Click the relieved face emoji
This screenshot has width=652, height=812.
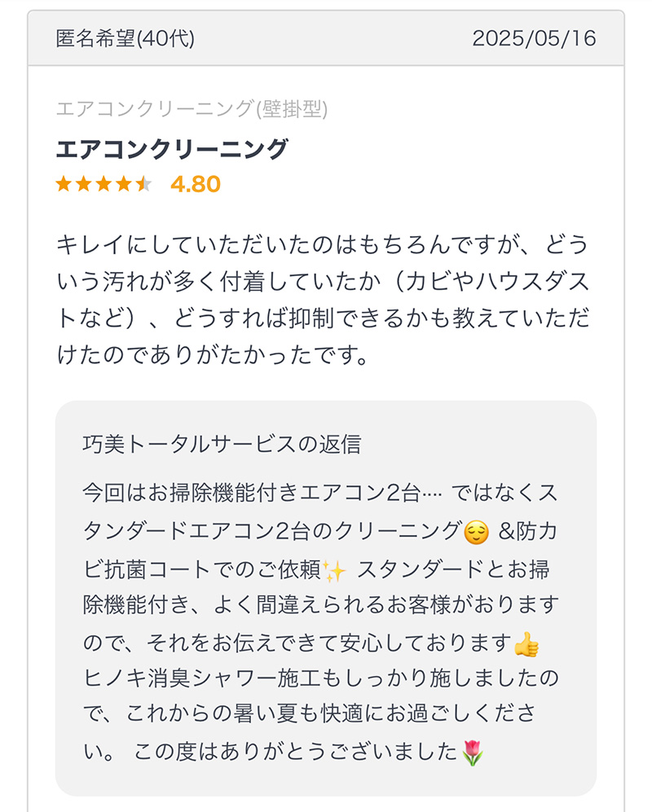(x=476, y=533)
